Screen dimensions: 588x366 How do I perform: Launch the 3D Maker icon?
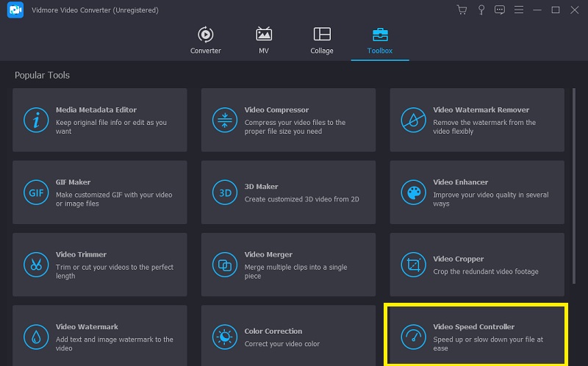tap(223, 192)
